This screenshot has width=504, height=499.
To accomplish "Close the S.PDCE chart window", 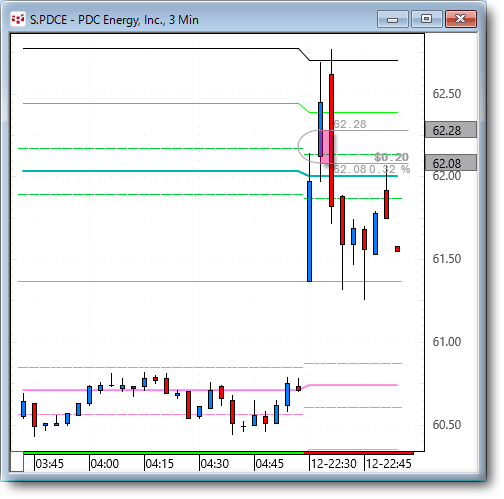I will (x=461, y=19).
